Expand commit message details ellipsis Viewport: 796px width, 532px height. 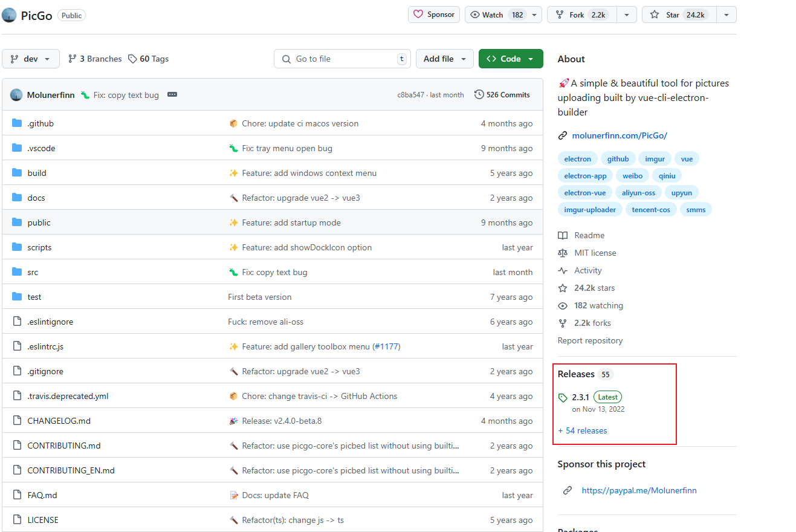(172, 95)
